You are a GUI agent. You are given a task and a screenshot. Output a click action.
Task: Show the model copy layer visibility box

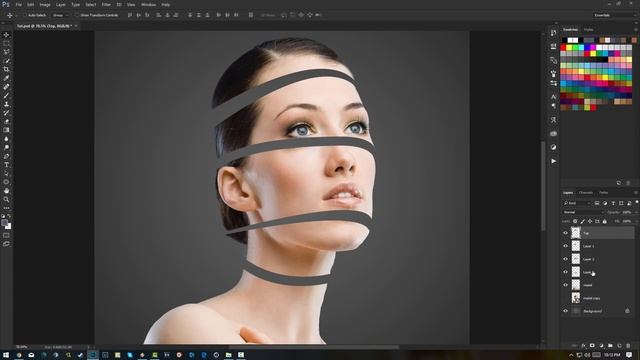[x=565, y=298]
